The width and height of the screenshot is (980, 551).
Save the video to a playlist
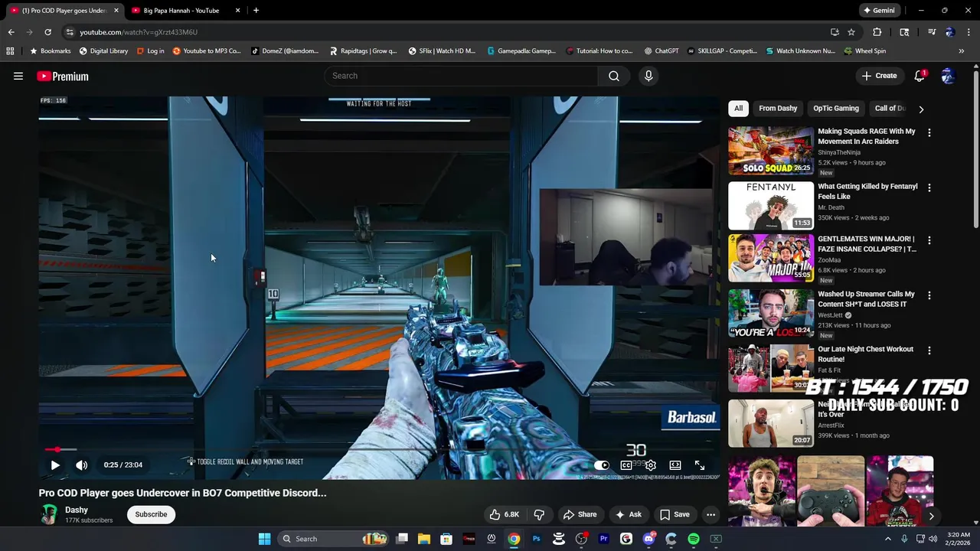pyautogui.click(x=675, y=514)
